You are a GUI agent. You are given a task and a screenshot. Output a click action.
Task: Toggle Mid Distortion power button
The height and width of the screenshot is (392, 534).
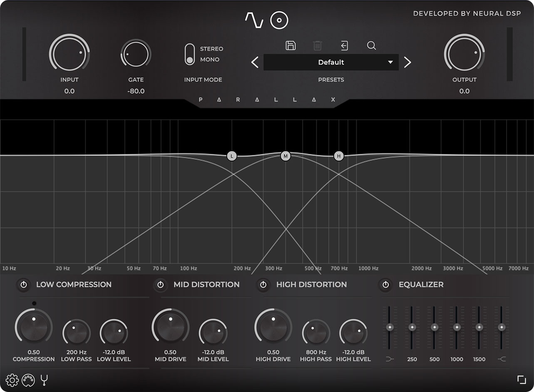(x=160, y=285)
